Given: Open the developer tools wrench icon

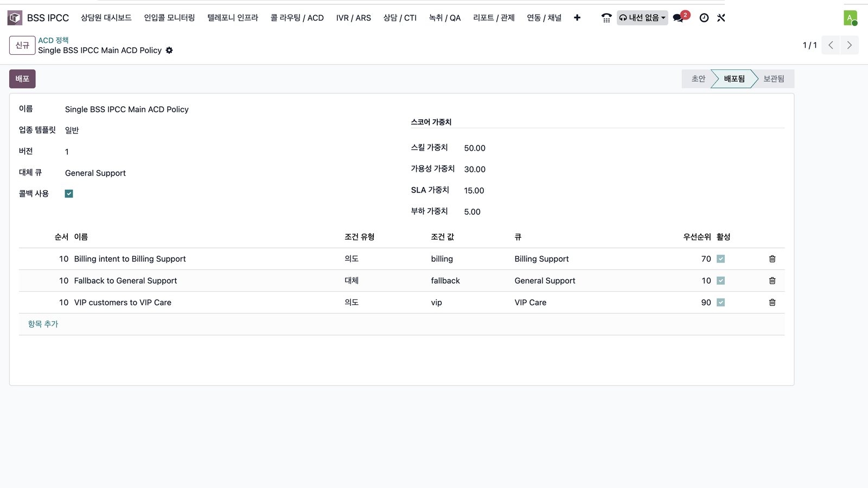Looking at the screenshot, I should tap(721, 18).
